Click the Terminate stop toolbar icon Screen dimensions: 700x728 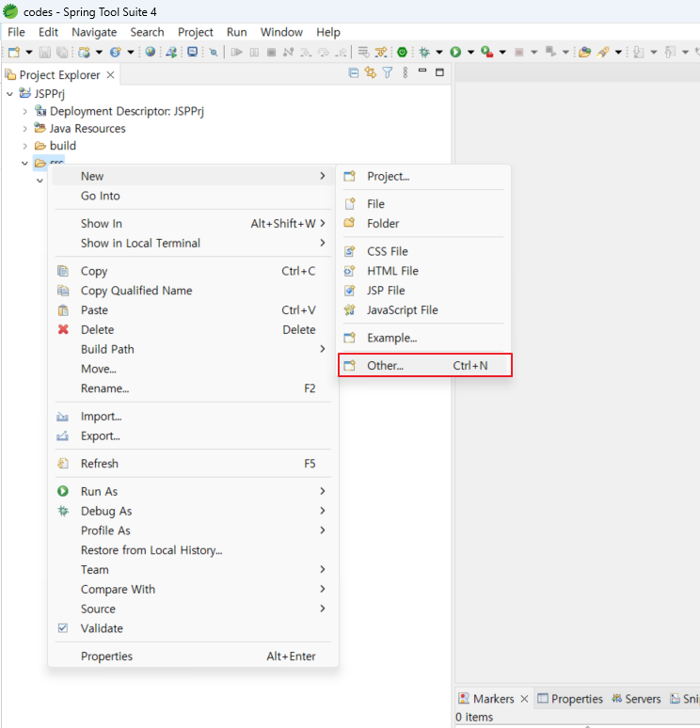point(271,52)
